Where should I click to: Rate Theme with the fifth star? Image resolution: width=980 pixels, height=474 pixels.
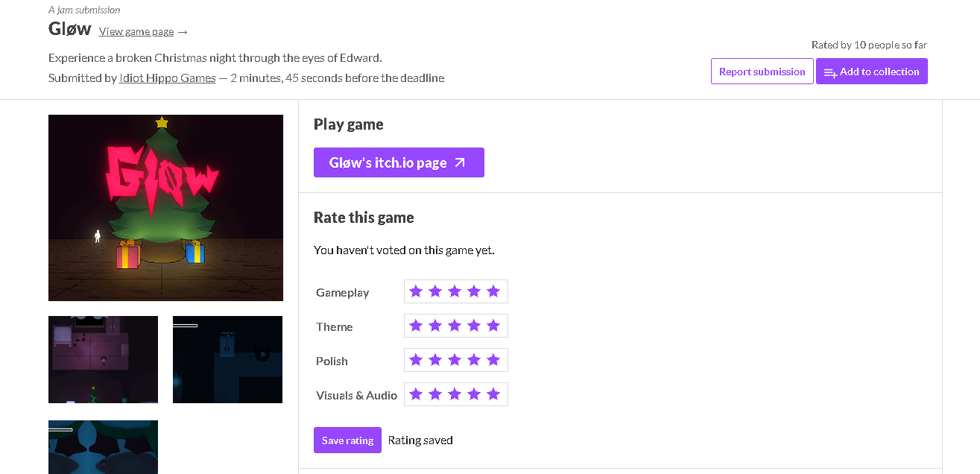493,326
